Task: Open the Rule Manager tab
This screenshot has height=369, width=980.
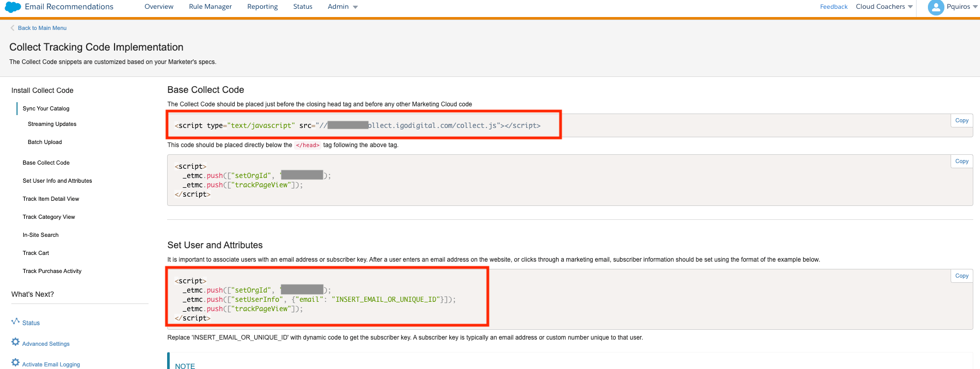Action: 210,7
